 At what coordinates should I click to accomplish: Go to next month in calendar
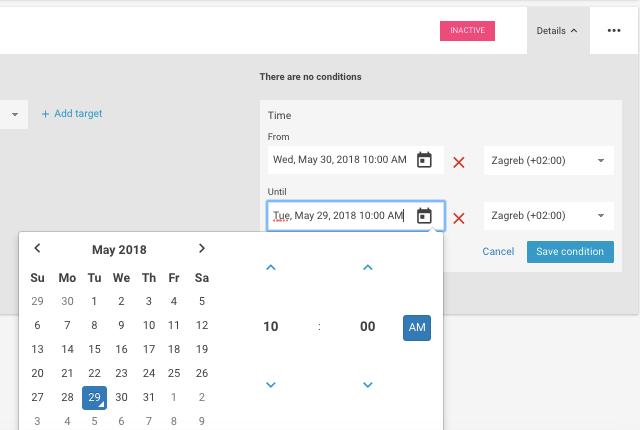(x=201, y=249)
